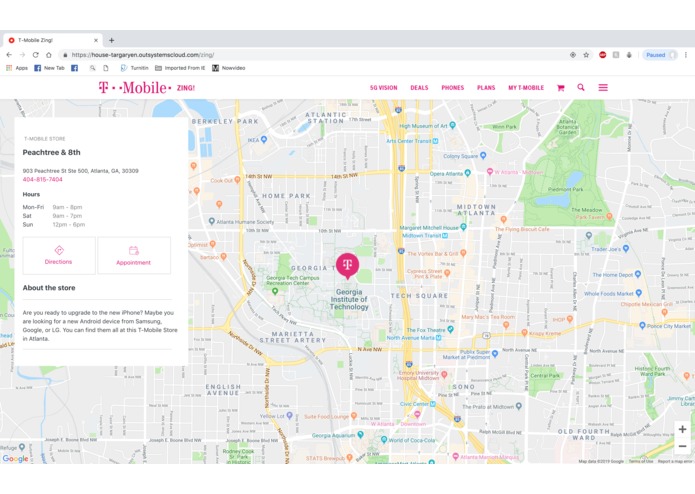
Task: Open the New Tab Facebook bookmark
Action: click(49, 68)
